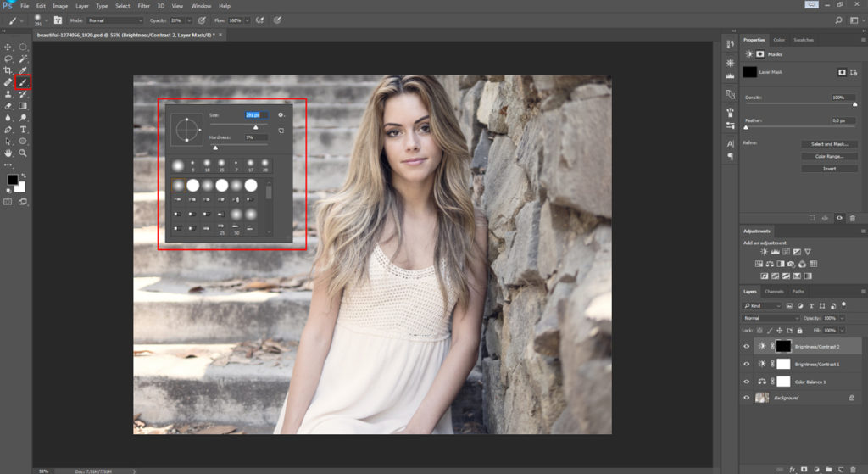Expand the layer blend mode Normal dropdown
This screenshot has height=474, width=868.
(770, 318)
